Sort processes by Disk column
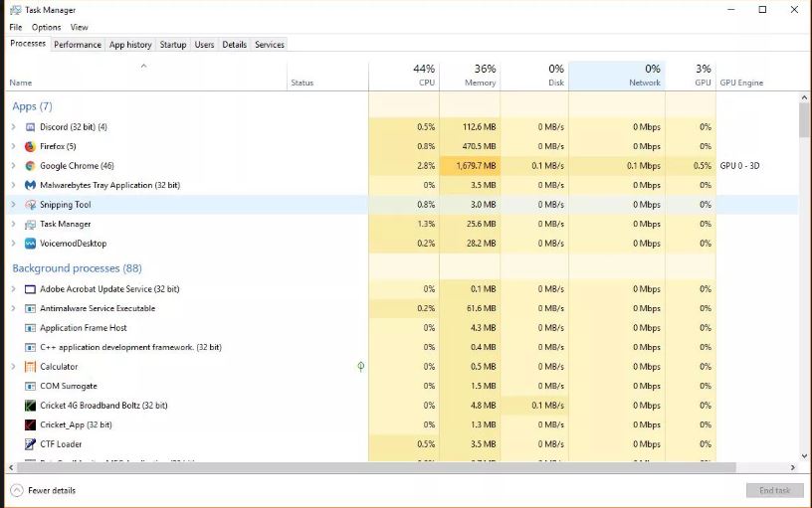Image resolution: width=812 pixels, height=508 pixels. coord(534,76)
